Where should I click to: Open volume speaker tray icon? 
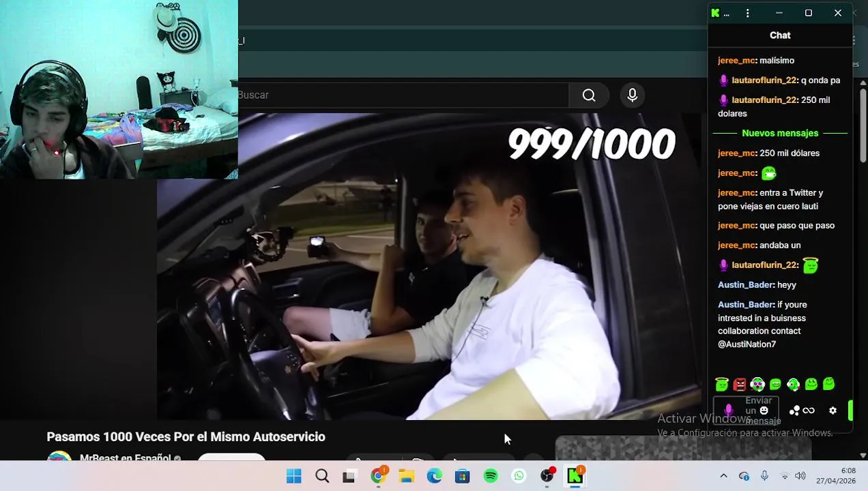click(800, 476)
